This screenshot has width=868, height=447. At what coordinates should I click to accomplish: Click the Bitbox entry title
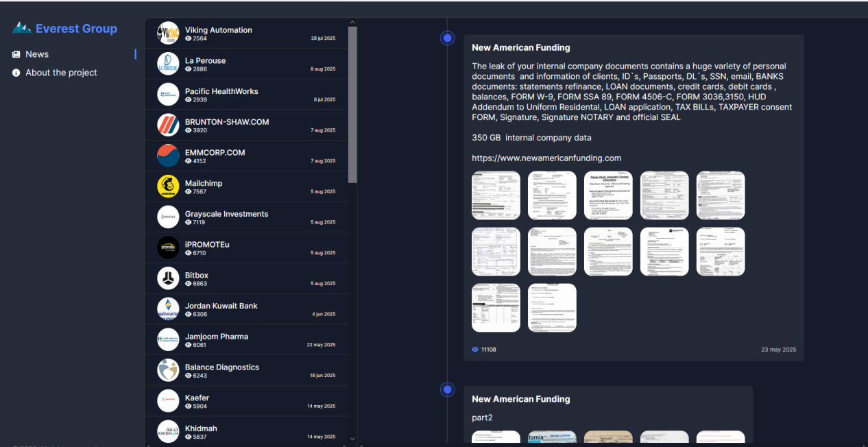coord(197,276)
